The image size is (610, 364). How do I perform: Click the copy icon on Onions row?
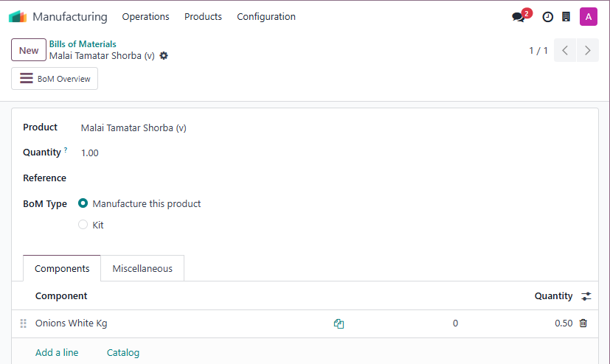[x=339, y=323]
